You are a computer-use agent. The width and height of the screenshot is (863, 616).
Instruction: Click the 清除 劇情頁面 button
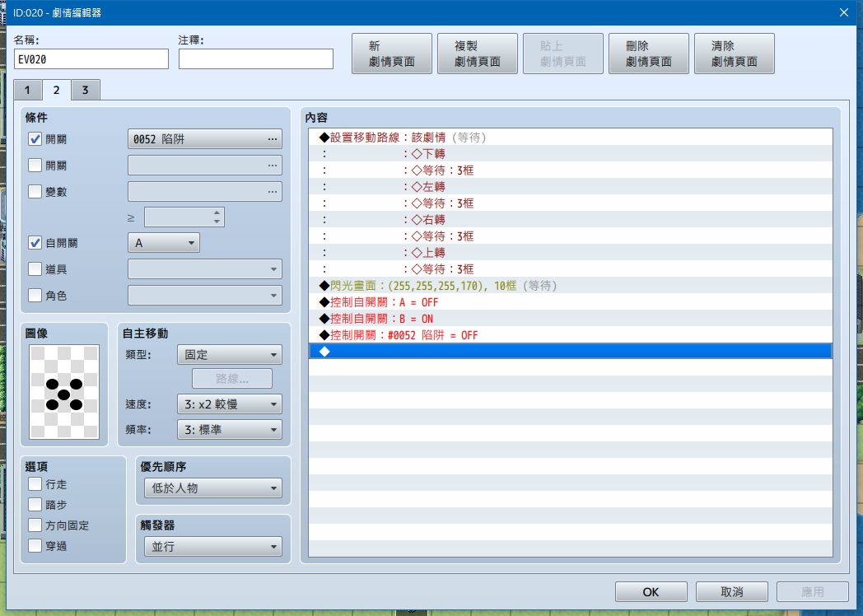[x=735, y=54]
